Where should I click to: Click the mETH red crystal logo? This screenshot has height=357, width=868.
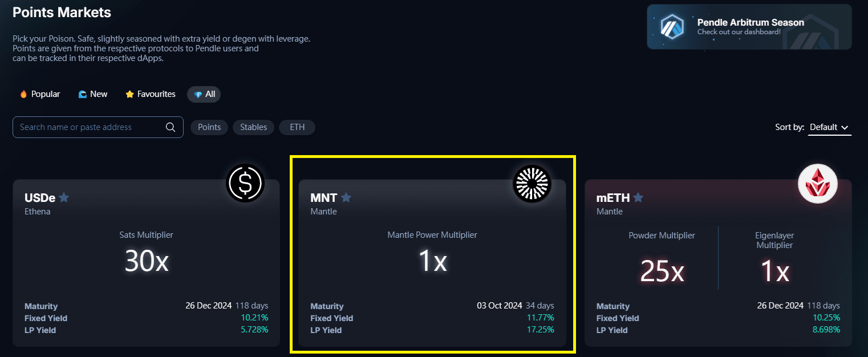(x=817, y=184)
